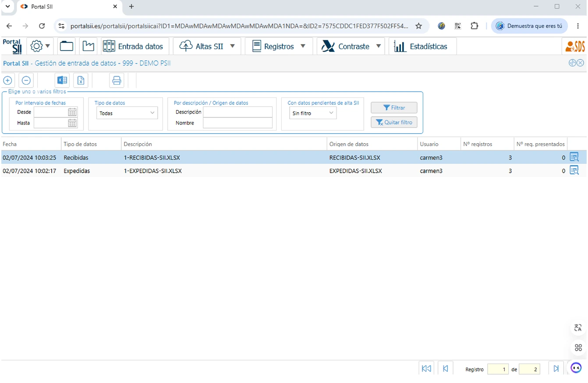The image size is (588, 383).
Task: Sort by the Origen de datos column header
Action: tap(372, 144)
